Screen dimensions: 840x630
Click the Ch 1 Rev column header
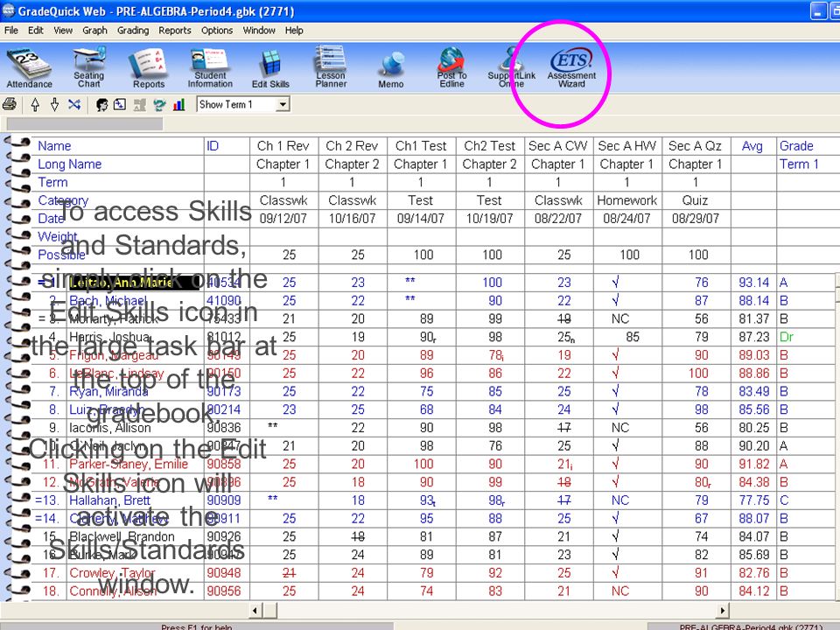click(283, 146)
